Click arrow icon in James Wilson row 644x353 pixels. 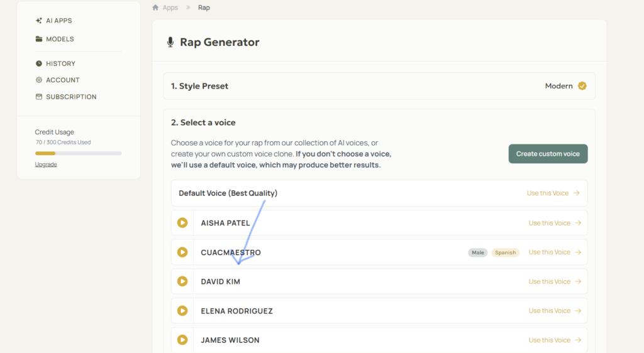point(578,340)
